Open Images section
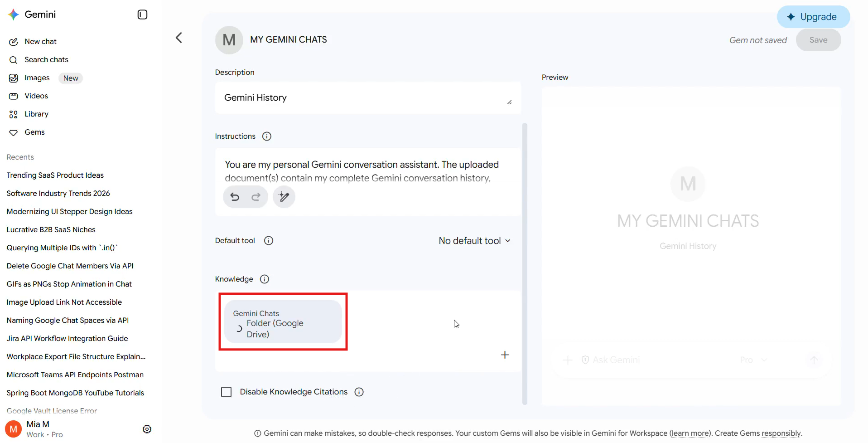Image resolution: width=868 pixels, height=443 pixels. coord(37,78)
